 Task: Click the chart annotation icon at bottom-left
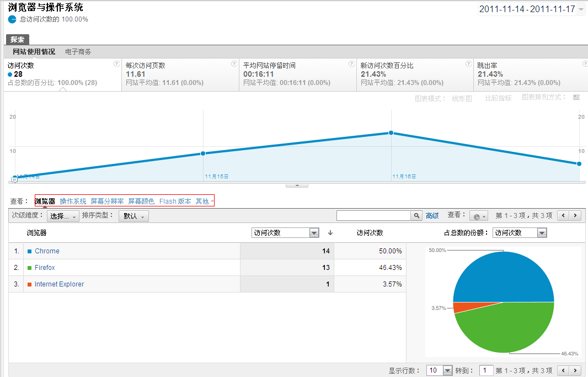coord(14,180)
